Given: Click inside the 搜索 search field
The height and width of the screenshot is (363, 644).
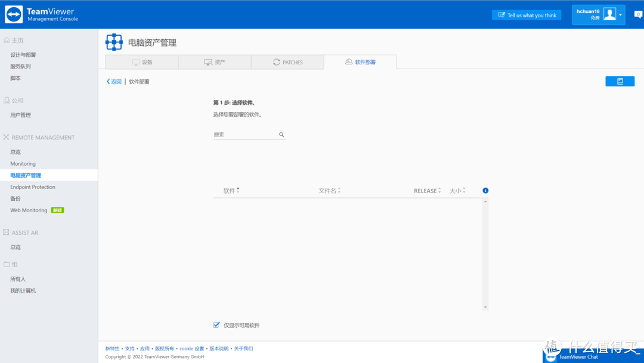Looking at the screenshot, I should (244, 134).
